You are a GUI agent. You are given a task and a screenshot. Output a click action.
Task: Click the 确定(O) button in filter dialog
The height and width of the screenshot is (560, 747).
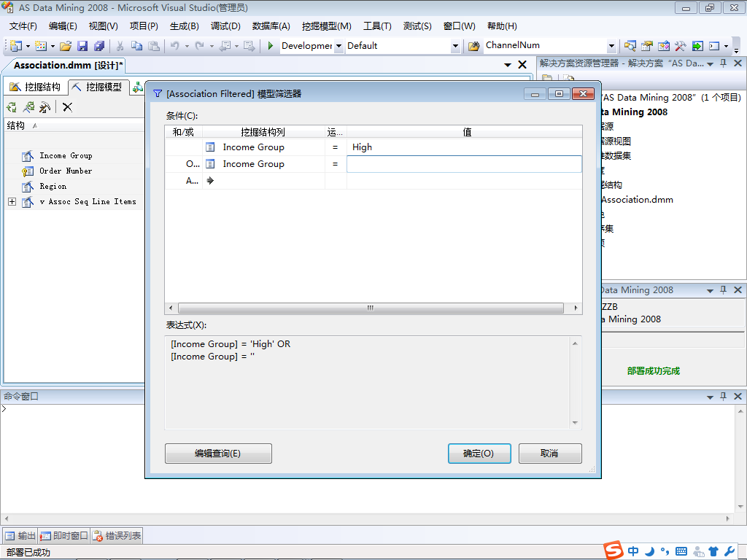pyautogui.click(x=479, y=454)
